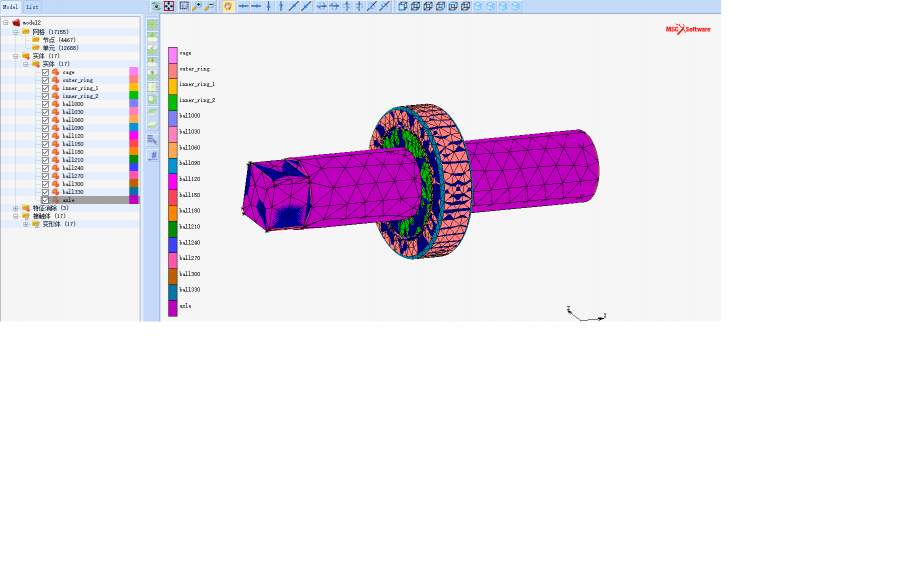900x586 pixels.
Task: Toggle the inner_ring_2 checkbox
Action: click(x=45, y=96)
